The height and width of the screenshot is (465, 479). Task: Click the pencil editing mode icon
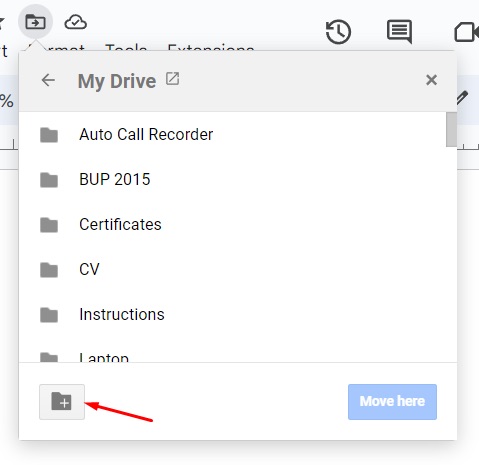click(462, 98)
